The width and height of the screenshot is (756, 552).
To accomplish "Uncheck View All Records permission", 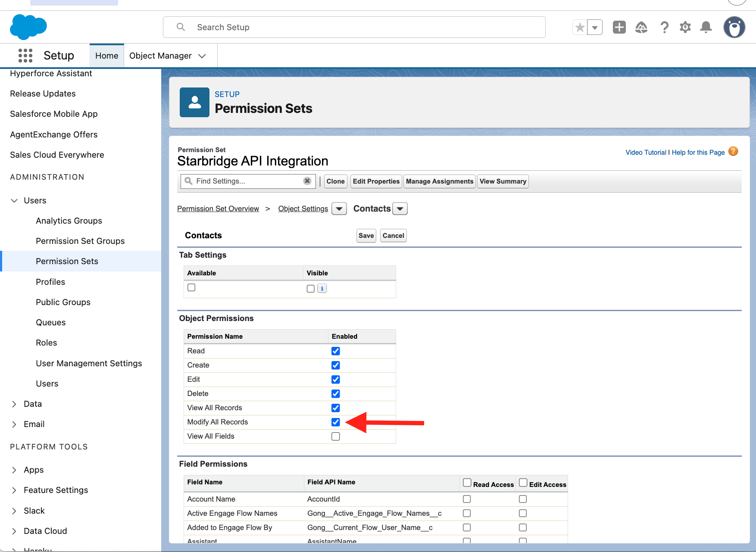I will [x=336, y=408].
